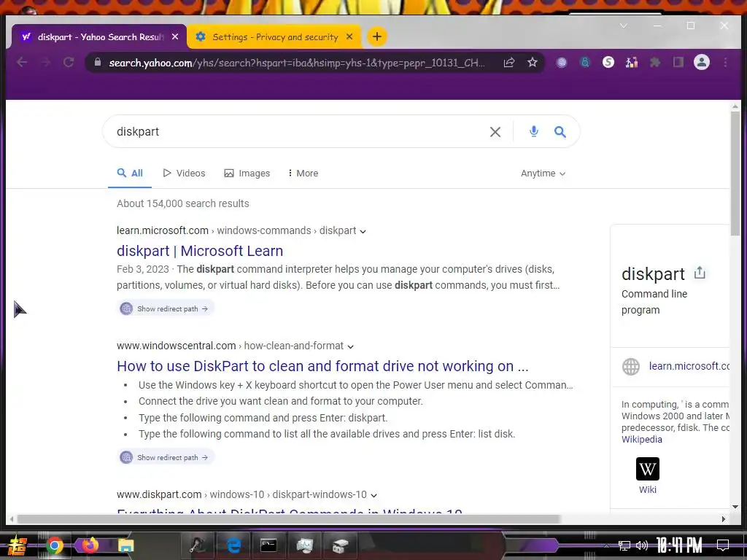Select the All results tab

pyautogui.click(x=130, y=174)
